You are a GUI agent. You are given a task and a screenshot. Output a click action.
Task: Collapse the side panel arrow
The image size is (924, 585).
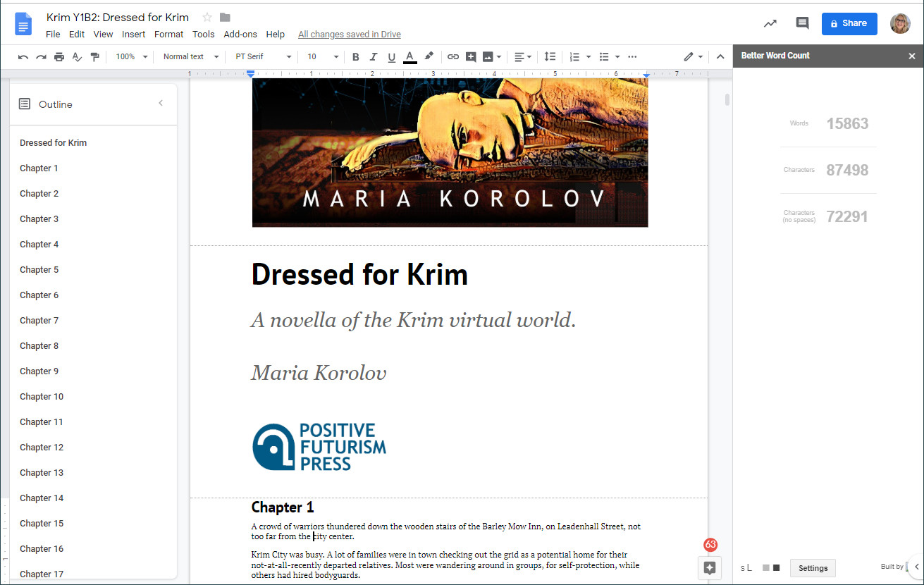(x=916, y=566)
